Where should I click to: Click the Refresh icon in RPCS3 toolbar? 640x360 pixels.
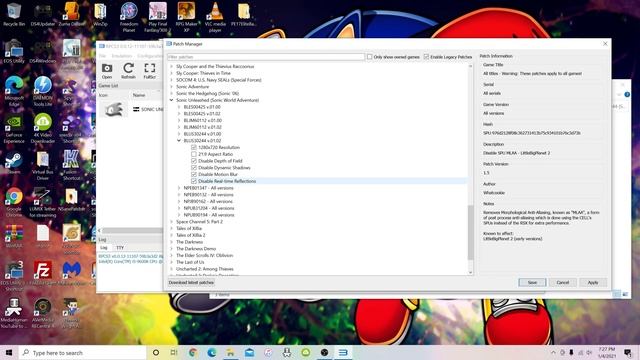(128, 71)
